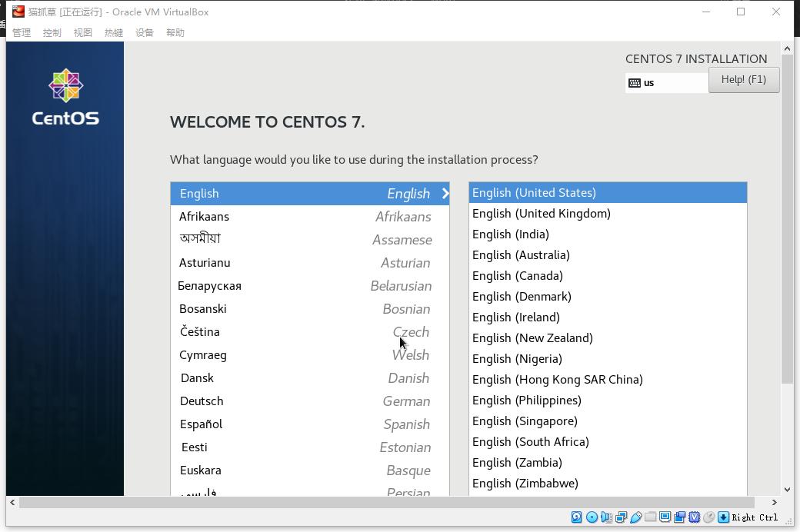Choose English (Singapore) locale
This screenshot has height=532, width=800.
(x=608, y=421)
